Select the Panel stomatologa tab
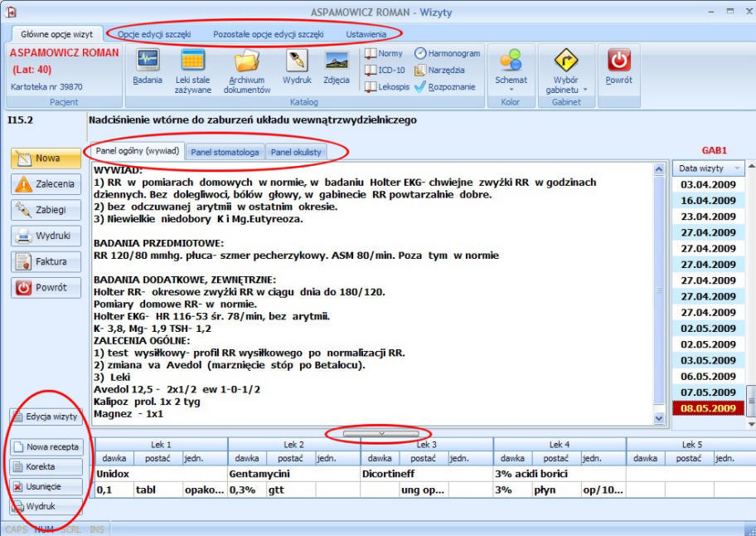This screenshot has height=536, width=756. click(225, 152)
